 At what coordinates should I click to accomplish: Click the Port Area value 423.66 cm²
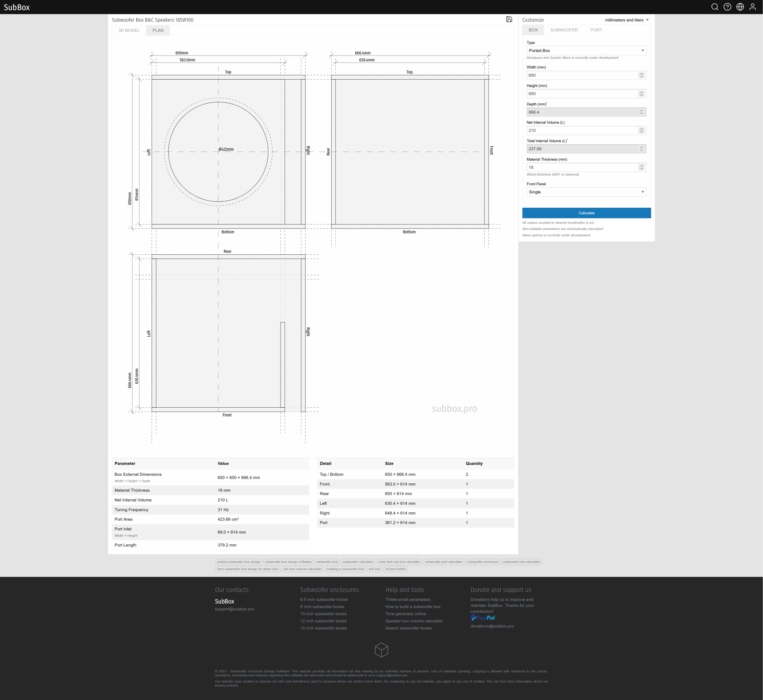[x=228, y=519]
